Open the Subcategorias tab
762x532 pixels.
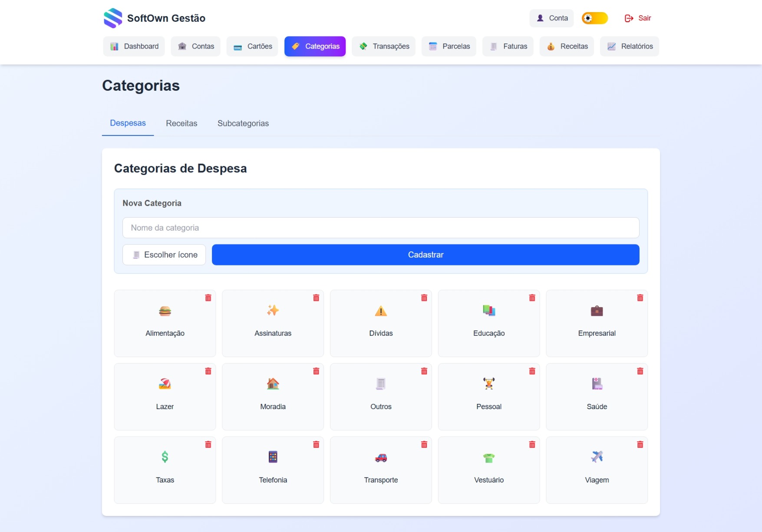243,123
